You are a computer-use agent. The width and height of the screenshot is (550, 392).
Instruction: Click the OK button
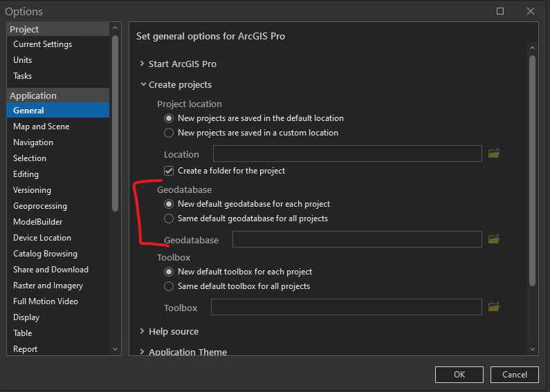459,375
